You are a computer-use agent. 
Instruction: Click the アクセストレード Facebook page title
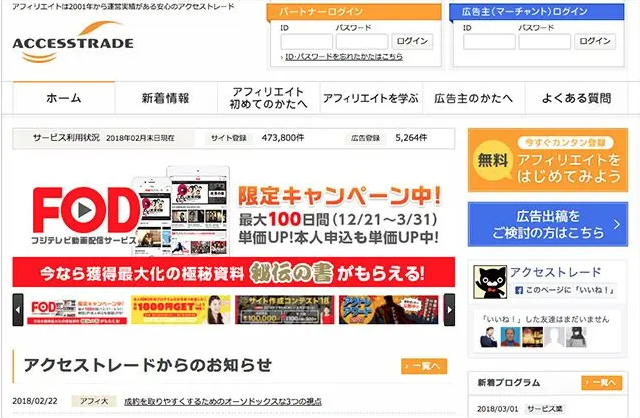pos(556,272)
